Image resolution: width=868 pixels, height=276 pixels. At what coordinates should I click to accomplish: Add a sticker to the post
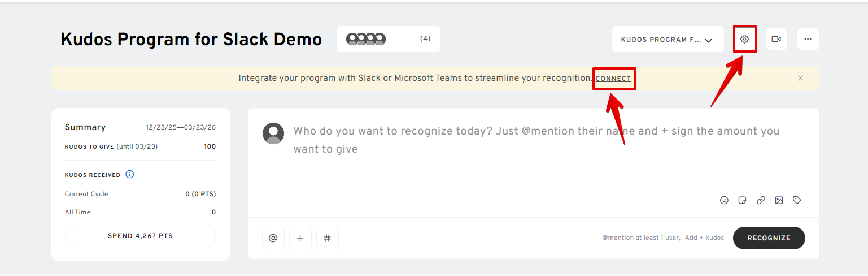pyautogui.click(x=743, y=200)
